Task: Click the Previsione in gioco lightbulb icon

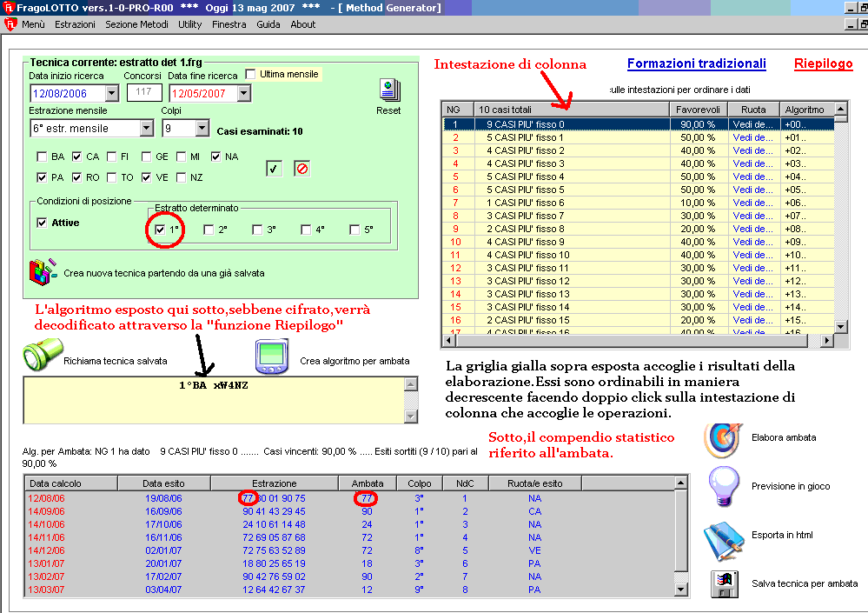Action: tap(721, 485)
